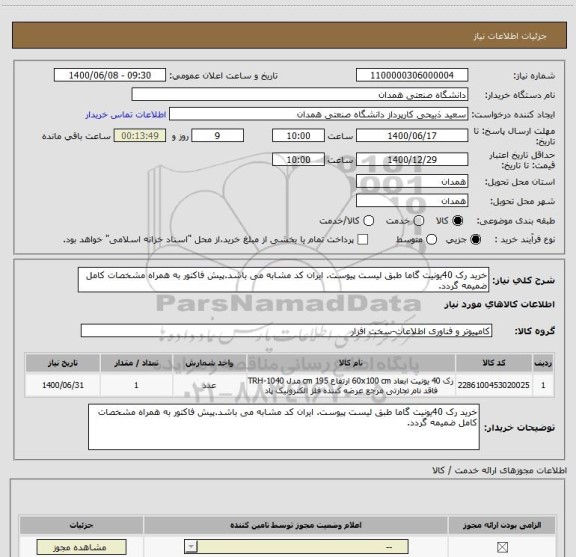The width and height of the screenshot is (576, 557).
Task: Select product code 2286100453020025 cell
Action: pyautogui.click(x=494, y=385)
